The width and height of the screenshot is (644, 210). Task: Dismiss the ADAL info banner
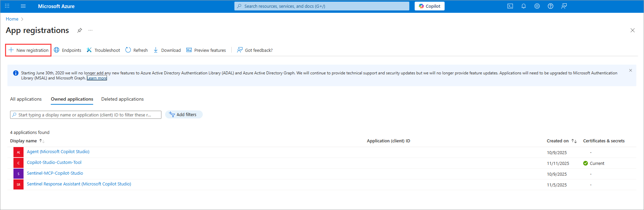tap(631, 70)
